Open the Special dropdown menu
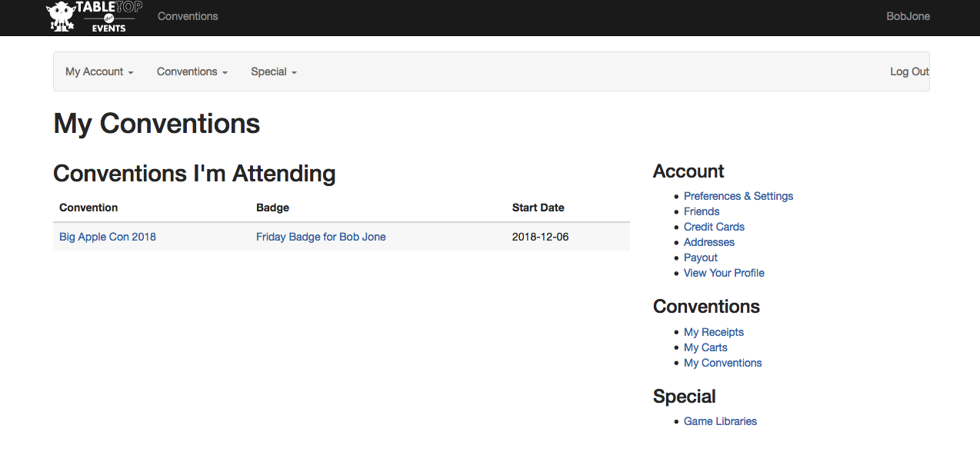The width and height of the screenshot is (980, 475). 273,71
